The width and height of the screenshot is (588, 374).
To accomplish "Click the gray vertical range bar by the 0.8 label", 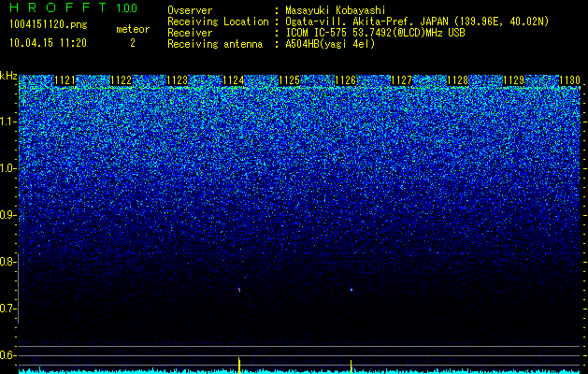I will click(x=18, y=288).
